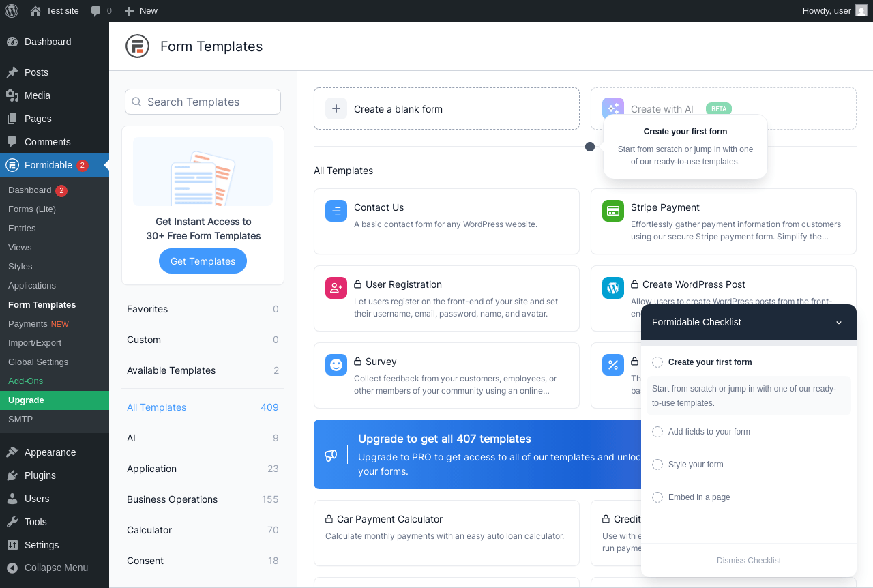Click the BETA badge on Create with AI
Screen dimensions: 873x588
tap(719, 108)
